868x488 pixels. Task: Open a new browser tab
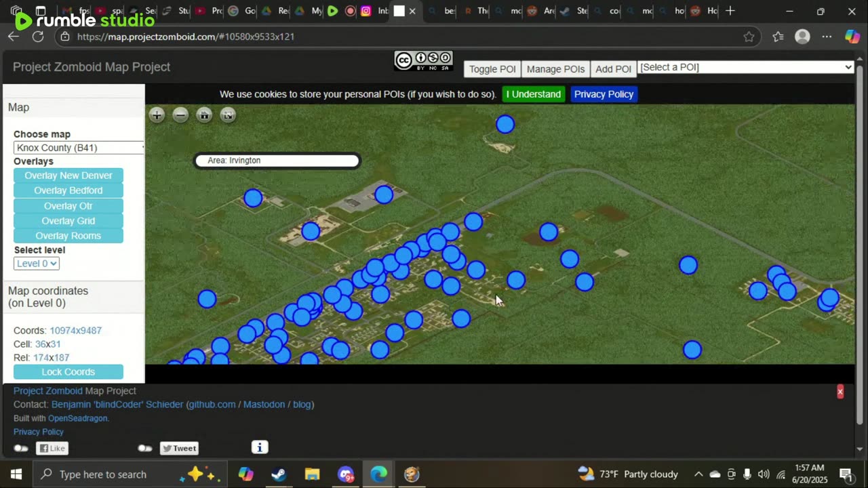pyautogui.click(x=730, y=11)
